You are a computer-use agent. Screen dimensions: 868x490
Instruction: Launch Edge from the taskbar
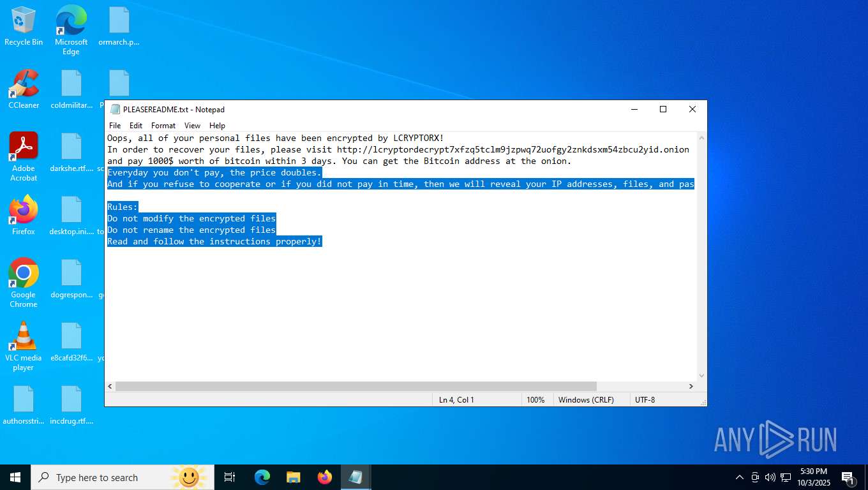click(x=262, y=477)
